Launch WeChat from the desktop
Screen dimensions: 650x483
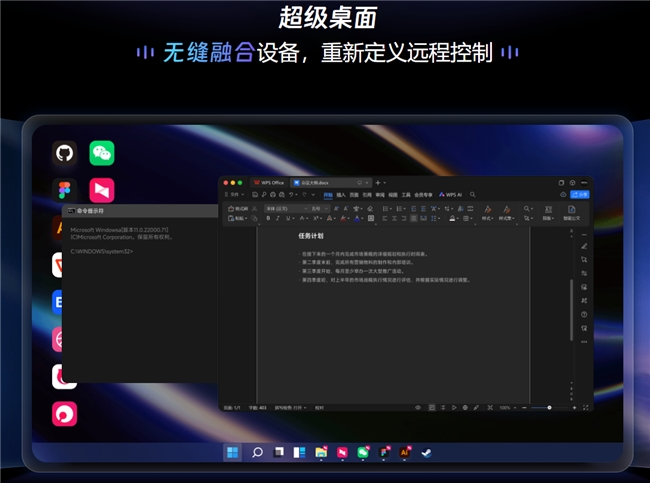(102, 153)
